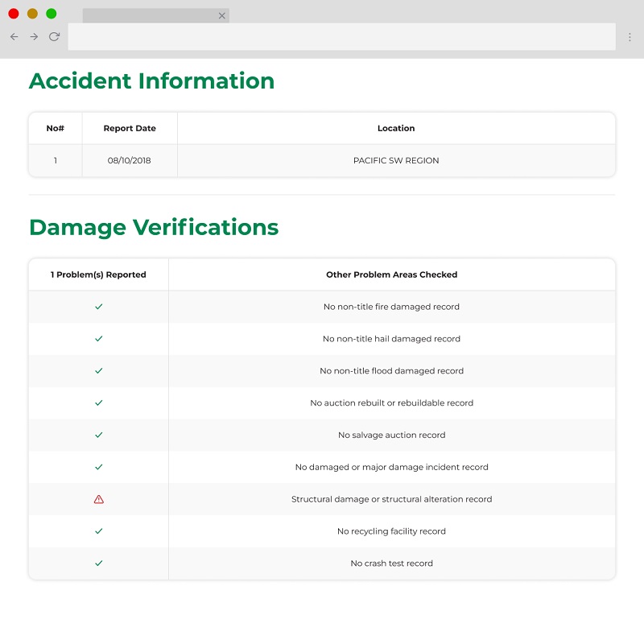Click the 08/10/2018 report date cell
The image size is (644, 644).
pyautogui.click(x=130, y=160)
